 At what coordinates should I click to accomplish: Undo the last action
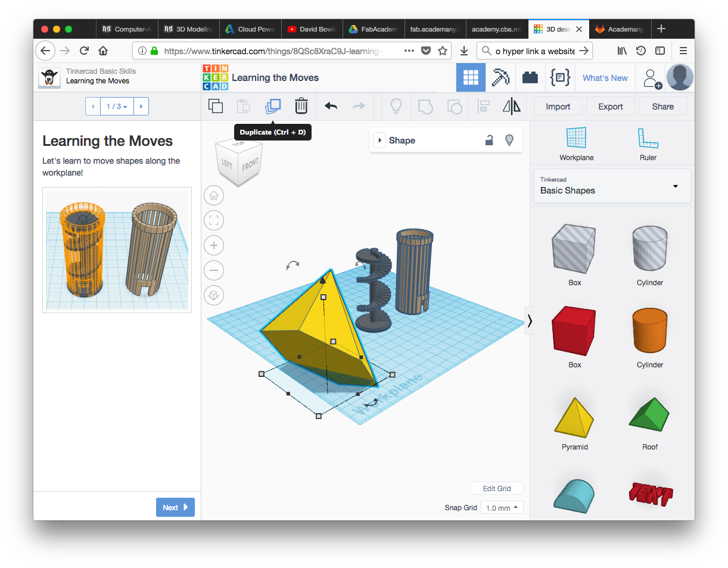coord(331,107)
